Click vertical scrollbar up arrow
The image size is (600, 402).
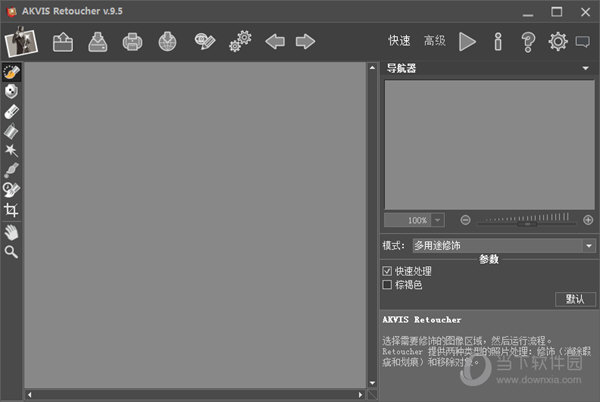[372, 68]
